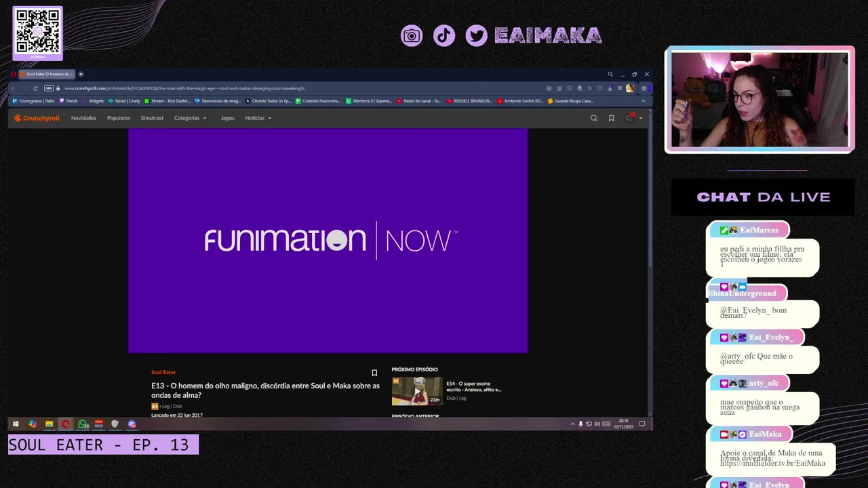Open Twitch bookmark
Image resolution: width=868 pixels, height=488 pixels.
[68, 101]
